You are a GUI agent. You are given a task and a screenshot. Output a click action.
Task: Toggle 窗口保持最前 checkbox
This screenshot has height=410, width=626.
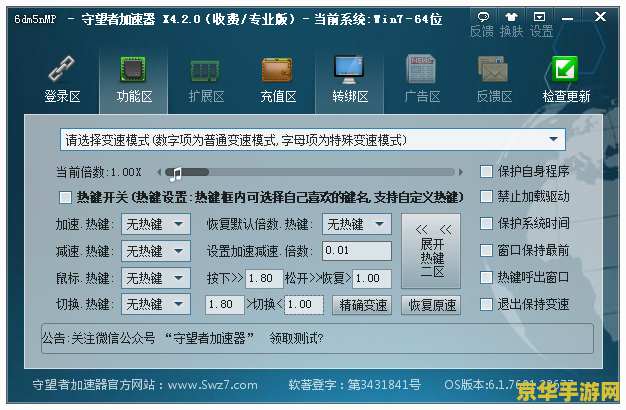tap(486, 251)
